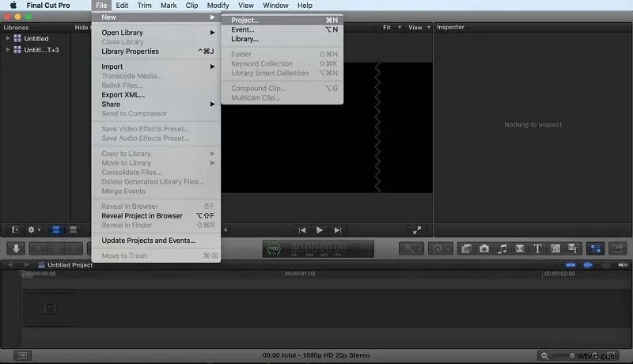
Task: Open the Timeline Index button
Action: [x=23, y=355]
